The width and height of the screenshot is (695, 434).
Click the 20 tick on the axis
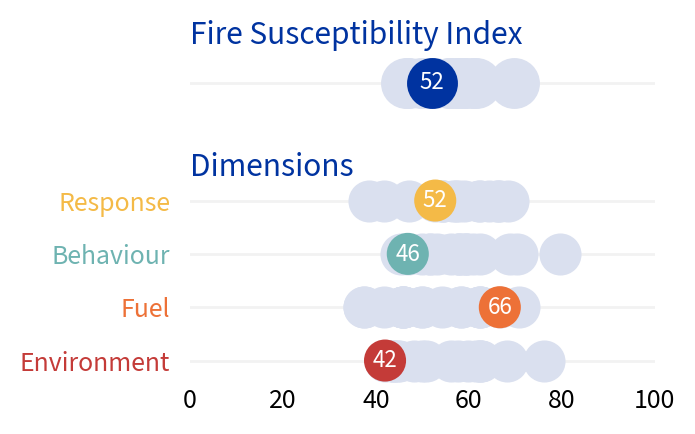pos(283,400)
